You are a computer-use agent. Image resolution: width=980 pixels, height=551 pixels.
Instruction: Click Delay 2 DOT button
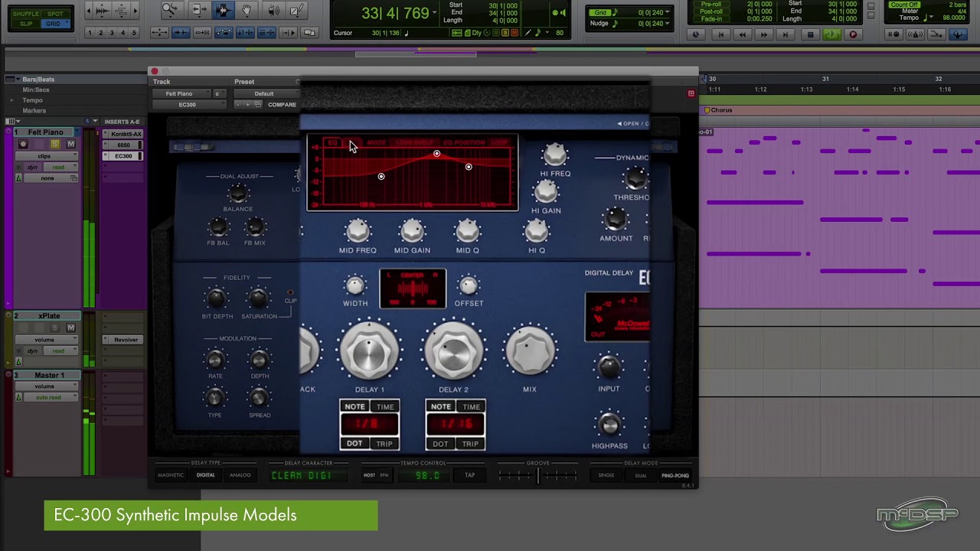pos(440,444)
